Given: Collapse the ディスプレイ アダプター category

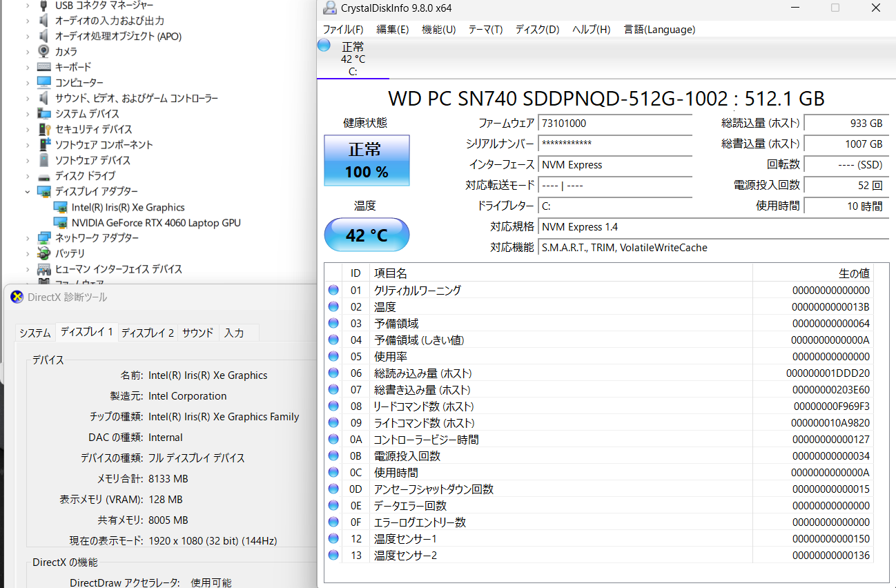Looking at the screenshot, I should (28, 191).
